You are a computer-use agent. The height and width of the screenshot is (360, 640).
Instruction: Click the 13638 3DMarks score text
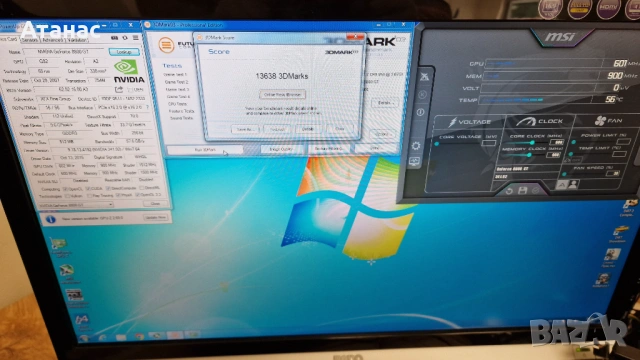pyautogui.click(x=282, y=76)
